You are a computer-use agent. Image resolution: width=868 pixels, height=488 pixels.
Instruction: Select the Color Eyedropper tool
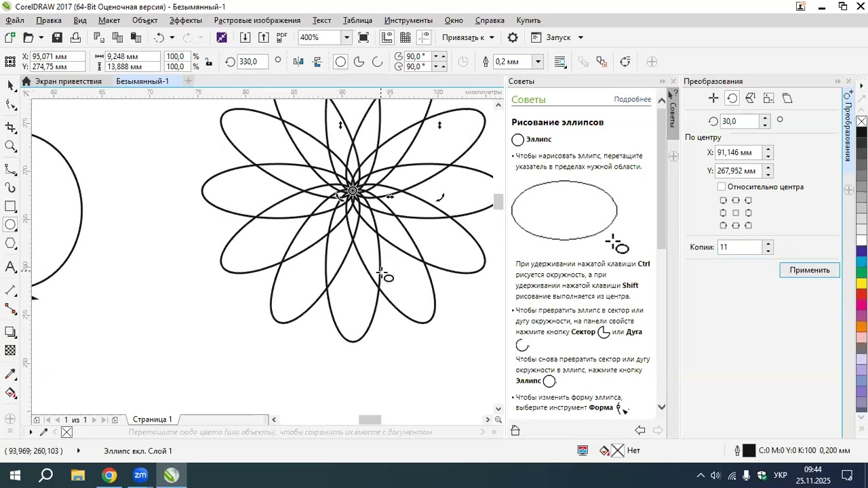coord(10,374)
